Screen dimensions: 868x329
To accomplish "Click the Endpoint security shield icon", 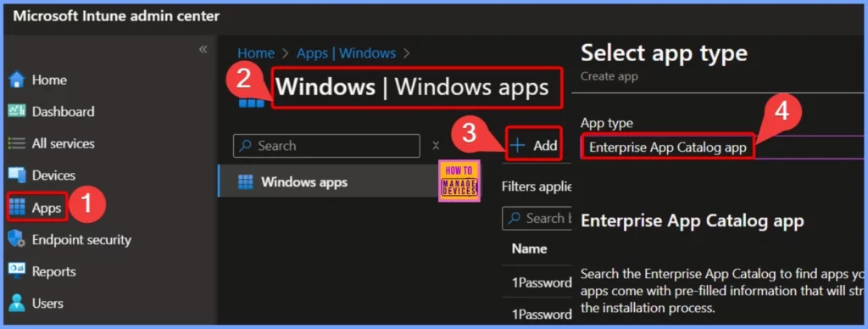I will point(17,239).
